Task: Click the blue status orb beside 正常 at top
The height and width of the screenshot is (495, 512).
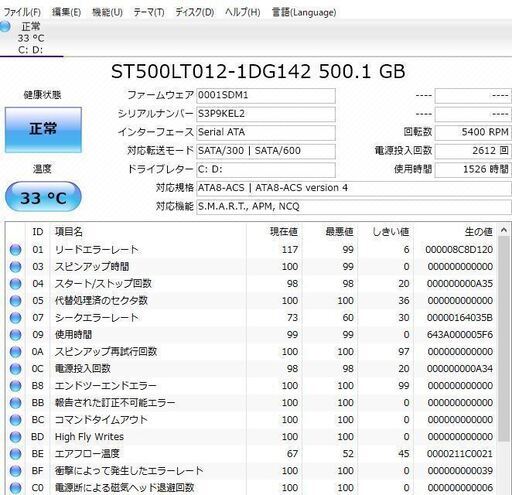Action: pos(5,26)
